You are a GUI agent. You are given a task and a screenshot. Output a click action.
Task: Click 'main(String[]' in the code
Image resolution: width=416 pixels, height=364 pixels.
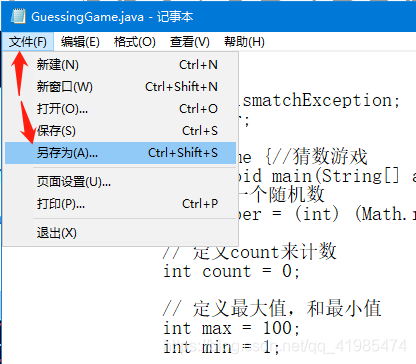point(335,176)
